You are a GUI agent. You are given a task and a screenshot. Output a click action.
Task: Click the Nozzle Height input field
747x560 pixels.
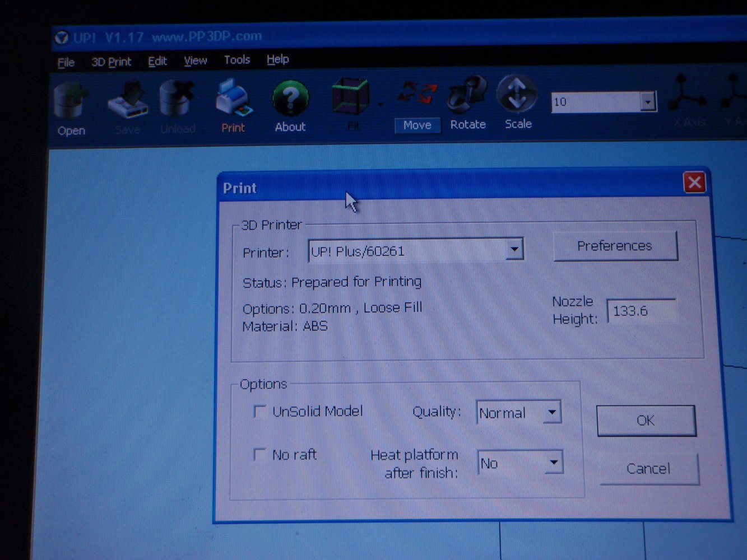click(642, 311)
